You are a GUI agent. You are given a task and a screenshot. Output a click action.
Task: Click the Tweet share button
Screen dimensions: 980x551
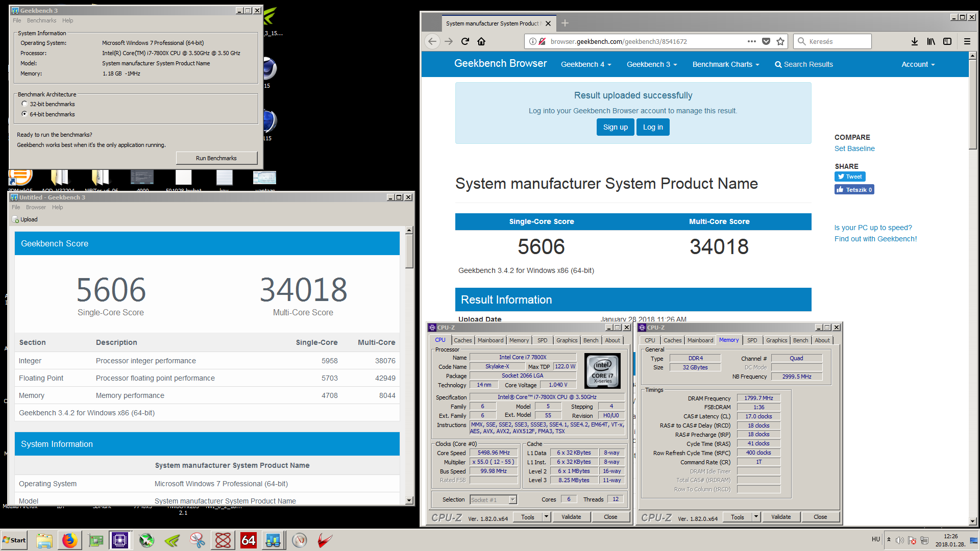(850, 177)
